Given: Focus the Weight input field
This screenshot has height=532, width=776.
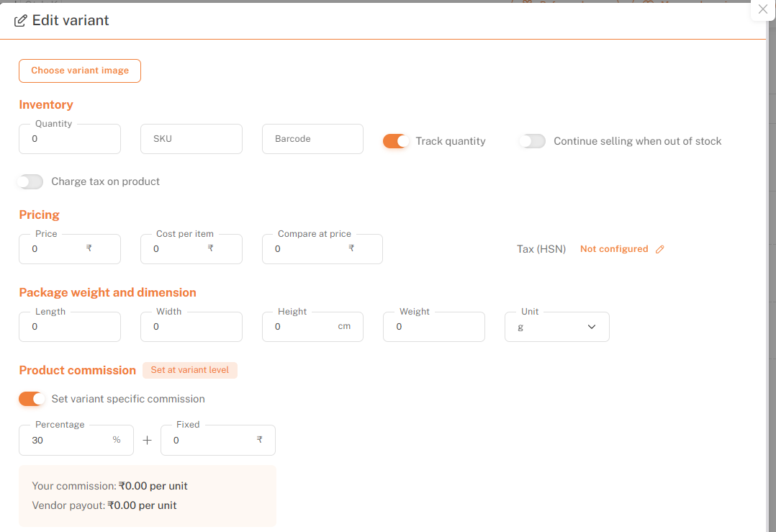Looking at the screenshot, I should 434,327.
